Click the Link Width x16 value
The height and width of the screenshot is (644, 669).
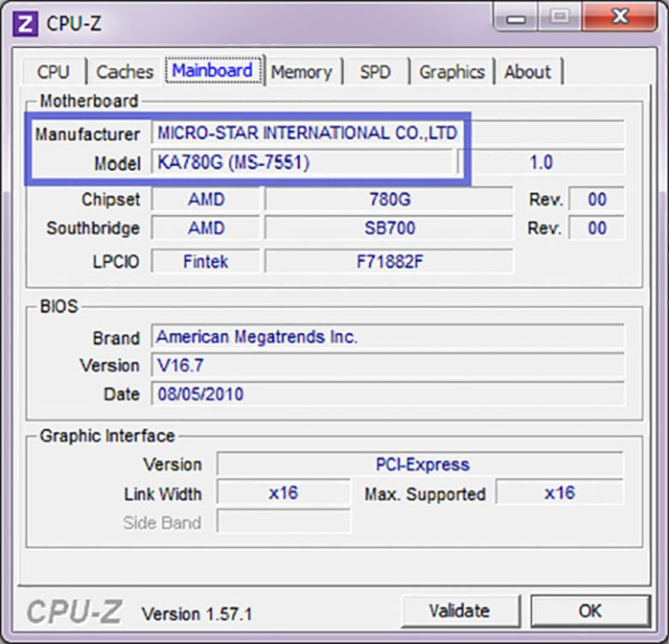point(283,493)
